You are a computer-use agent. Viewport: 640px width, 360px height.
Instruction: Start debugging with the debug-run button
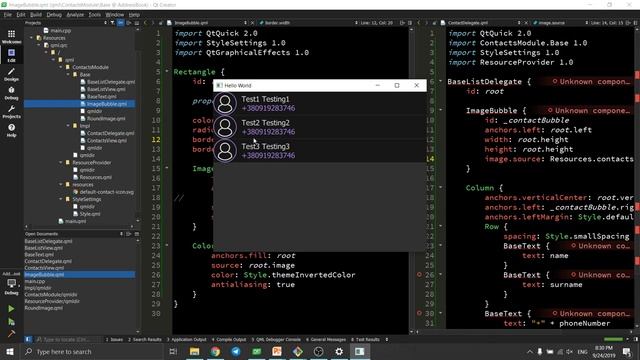[x=11, y=322]
